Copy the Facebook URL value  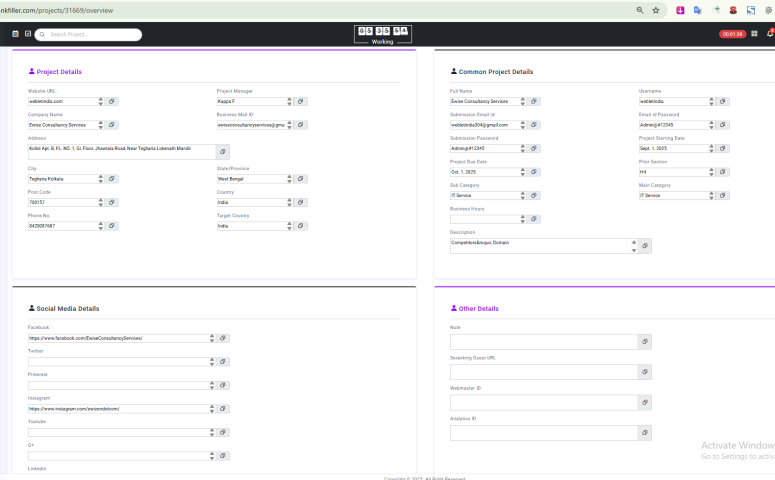tap(223, 338)
